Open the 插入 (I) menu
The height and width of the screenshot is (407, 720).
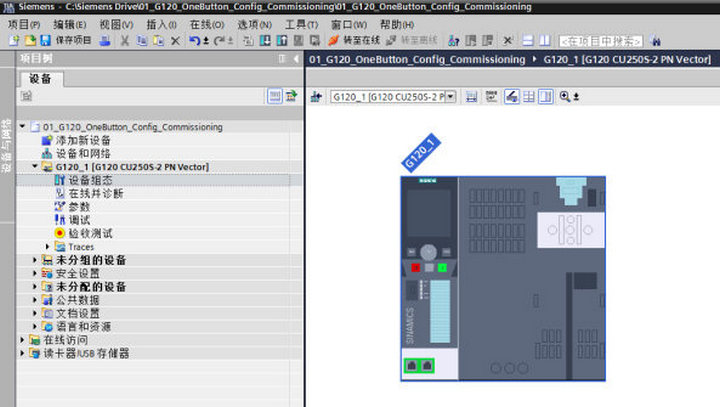pos(162,24)
